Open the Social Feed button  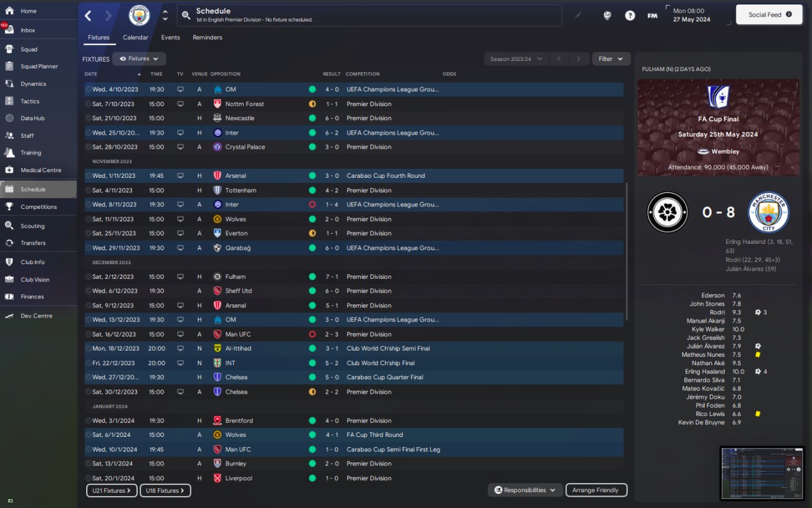[769, 15]
